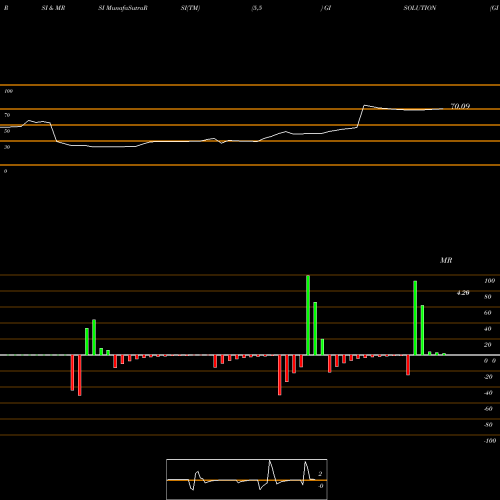Click the RSI axis label 100
This screenshot has height=500, width=500.
[9, 91]
